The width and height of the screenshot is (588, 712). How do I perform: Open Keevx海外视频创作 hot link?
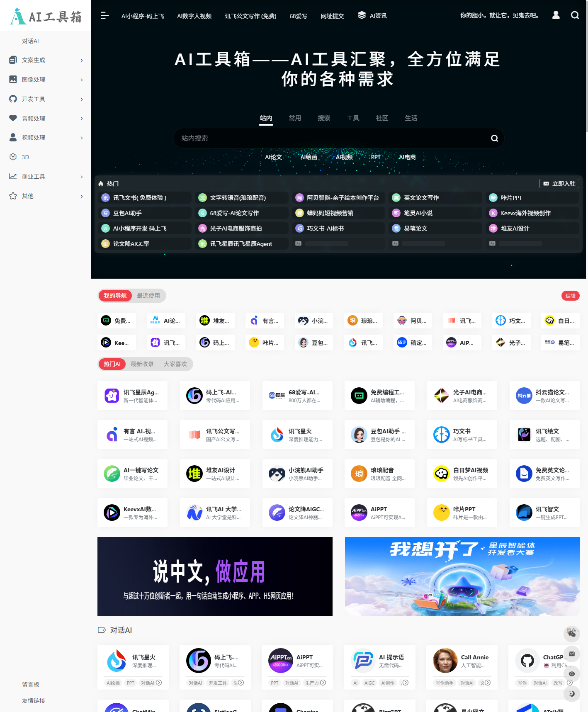[532, 213]
